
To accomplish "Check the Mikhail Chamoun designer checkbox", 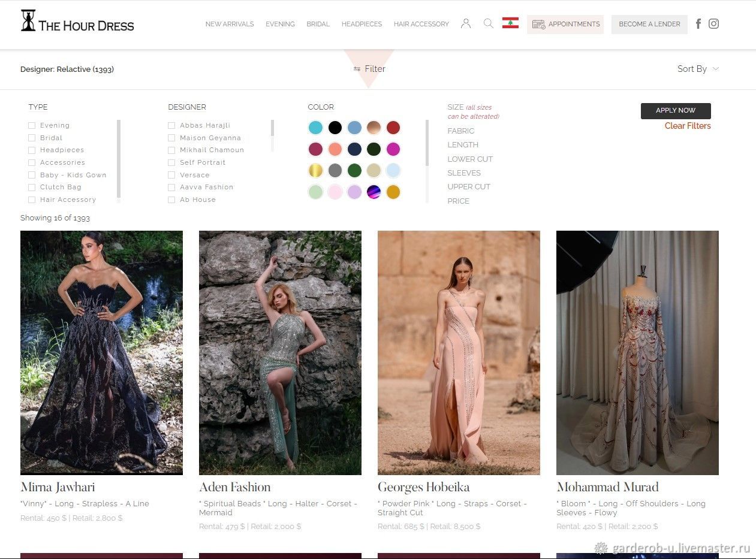I will [x=171, y=150].
